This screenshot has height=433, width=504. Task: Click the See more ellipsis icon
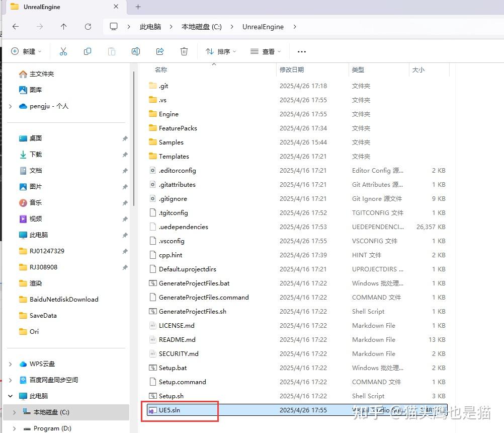pos(302,51)
